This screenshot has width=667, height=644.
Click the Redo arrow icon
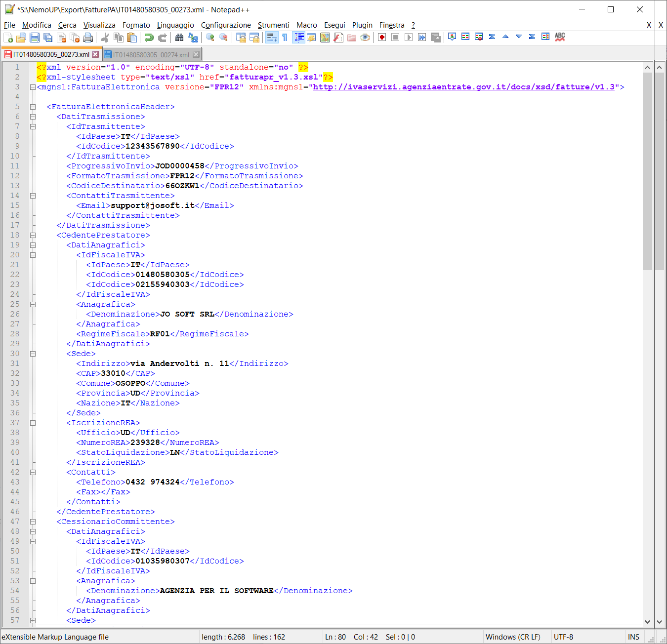point(162,38)
